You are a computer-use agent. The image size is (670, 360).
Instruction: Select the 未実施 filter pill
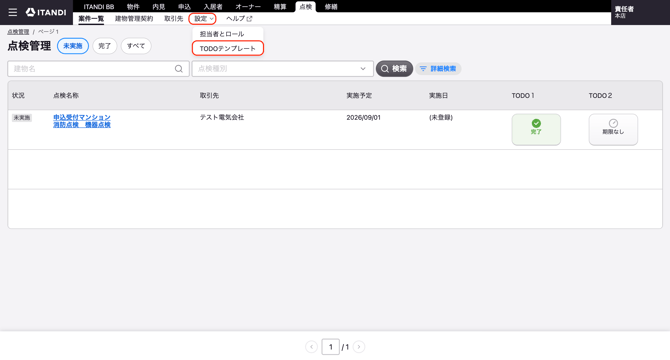pyautogui.click(x=73, y=46)
